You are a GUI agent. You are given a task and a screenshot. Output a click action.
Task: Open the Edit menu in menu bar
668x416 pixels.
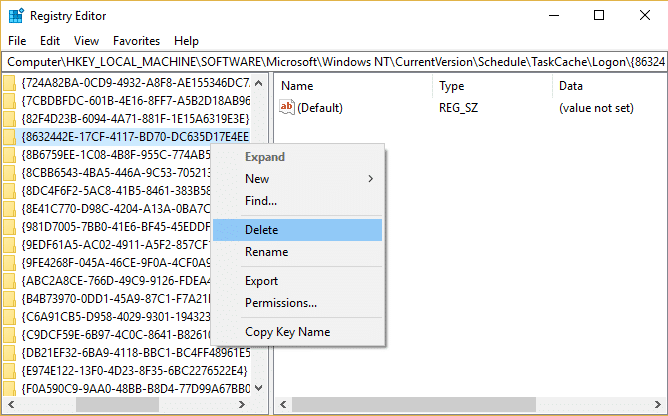click(x=50, y=41)
